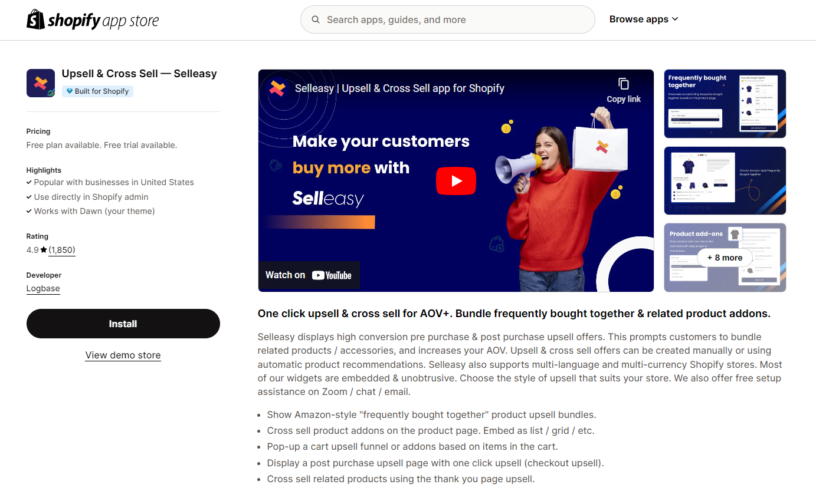Screen dimensions: 816x504
Task: Install the Selleasy app
Action: pos(123,324)
